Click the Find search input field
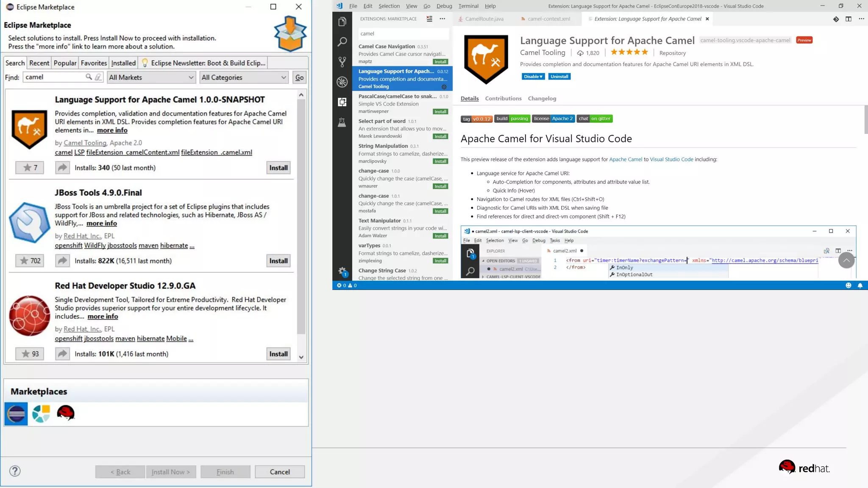Screen dimensions: 868x488 click(54, 77)
